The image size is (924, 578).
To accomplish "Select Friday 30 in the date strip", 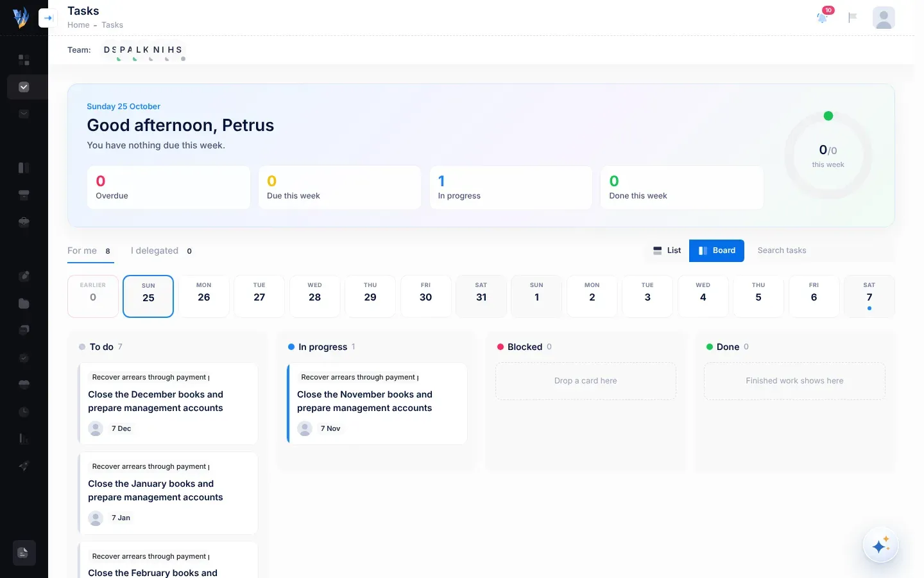I will click(x=426, y=296).
